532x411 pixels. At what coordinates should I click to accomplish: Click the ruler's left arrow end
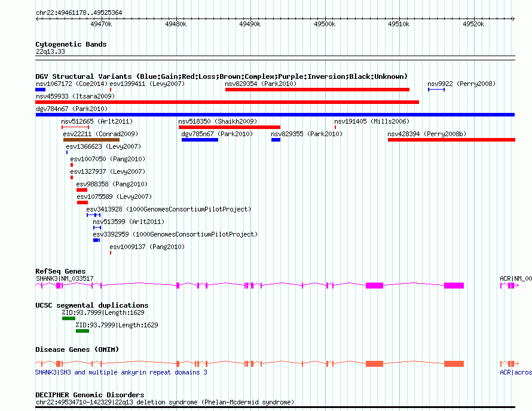(37, 19)
